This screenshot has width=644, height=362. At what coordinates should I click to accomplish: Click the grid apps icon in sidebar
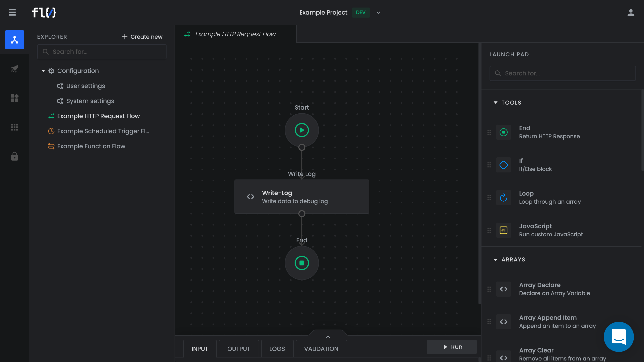(15, 127)
